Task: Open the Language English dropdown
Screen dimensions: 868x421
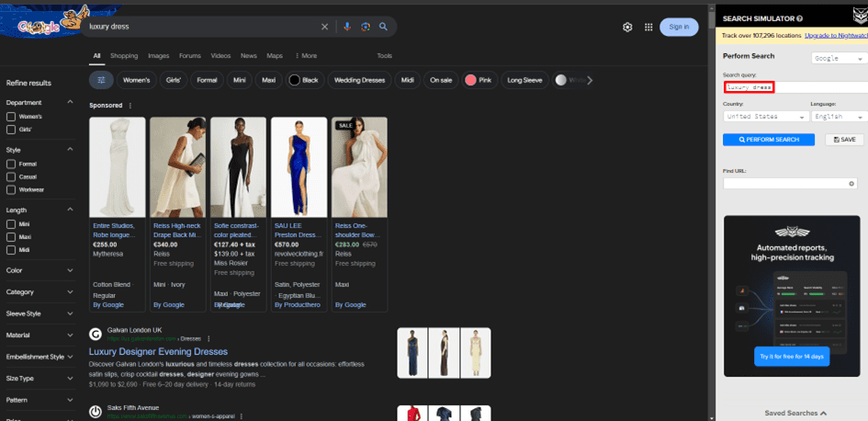Action: [840, 117]
